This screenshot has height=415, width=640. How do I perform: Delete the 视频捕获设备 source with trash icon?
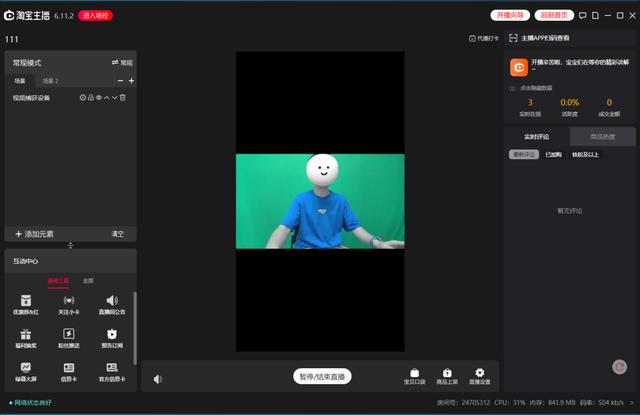[x=123, y=98]
